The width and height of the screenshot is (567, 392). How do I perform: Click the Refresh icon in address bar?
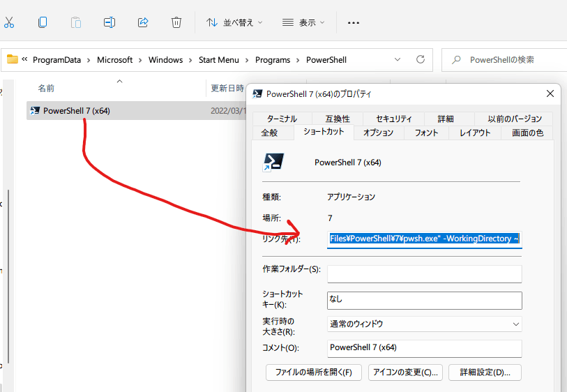point(420,59)
